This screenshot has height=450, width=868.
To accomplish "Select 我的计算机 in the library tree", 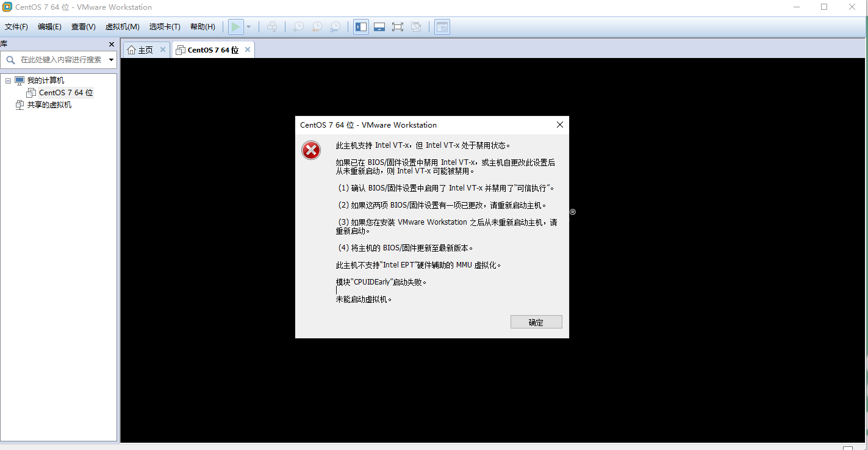I will pyautogui.click(x=46, y=81).
